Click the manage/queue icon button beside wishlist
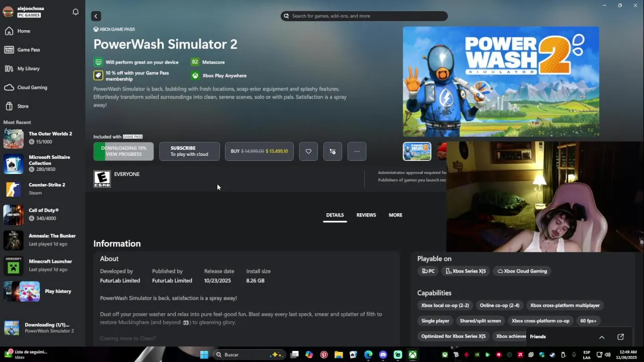 (333, 151)
